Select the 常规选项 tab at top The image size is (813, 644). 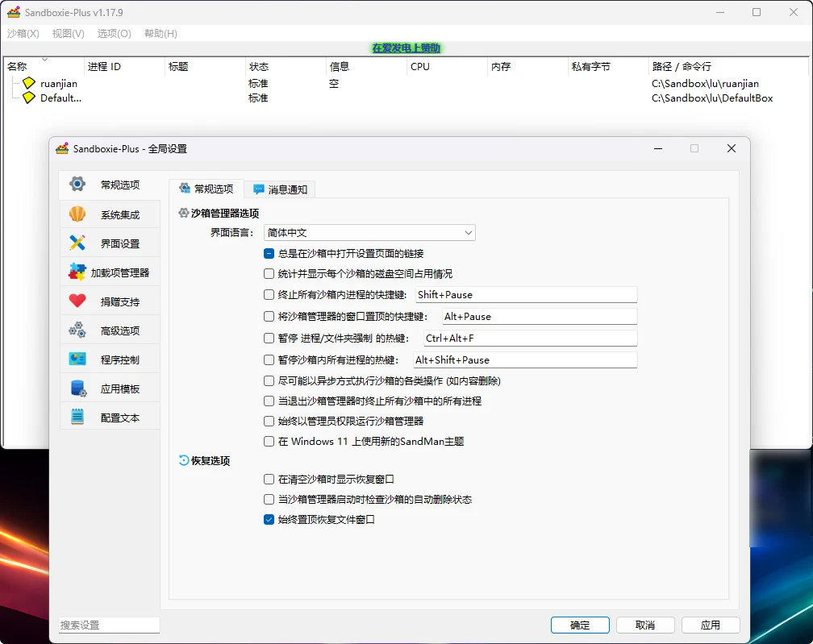[x=206, y=189]
